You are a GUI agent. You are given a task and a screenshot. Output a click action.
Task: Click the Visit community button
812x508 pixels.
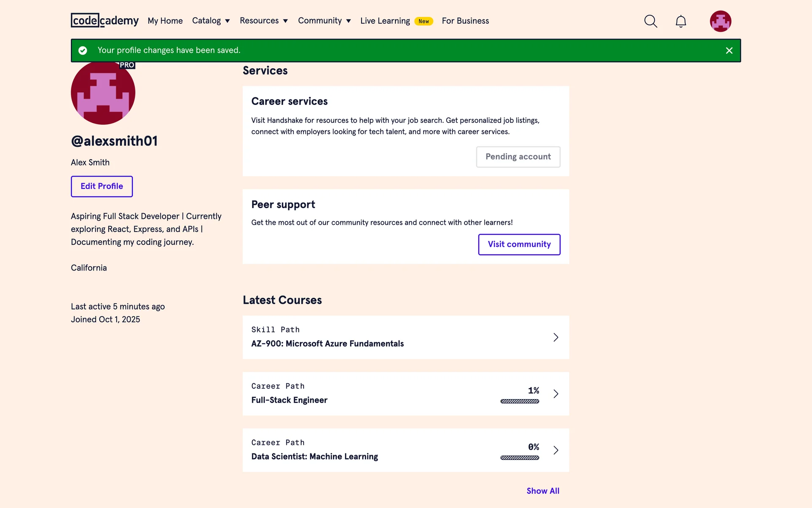[519, 244]
